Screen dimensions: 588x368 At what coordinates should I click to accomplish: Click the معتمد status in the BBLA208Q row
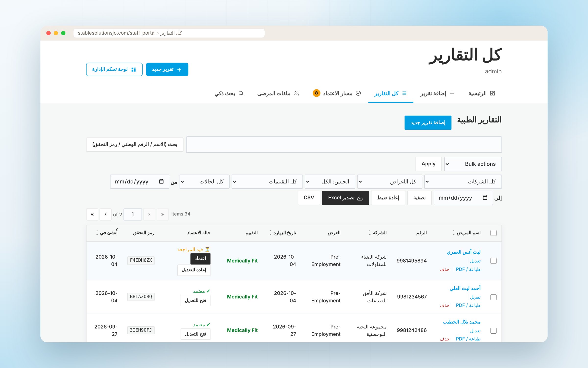201,291
